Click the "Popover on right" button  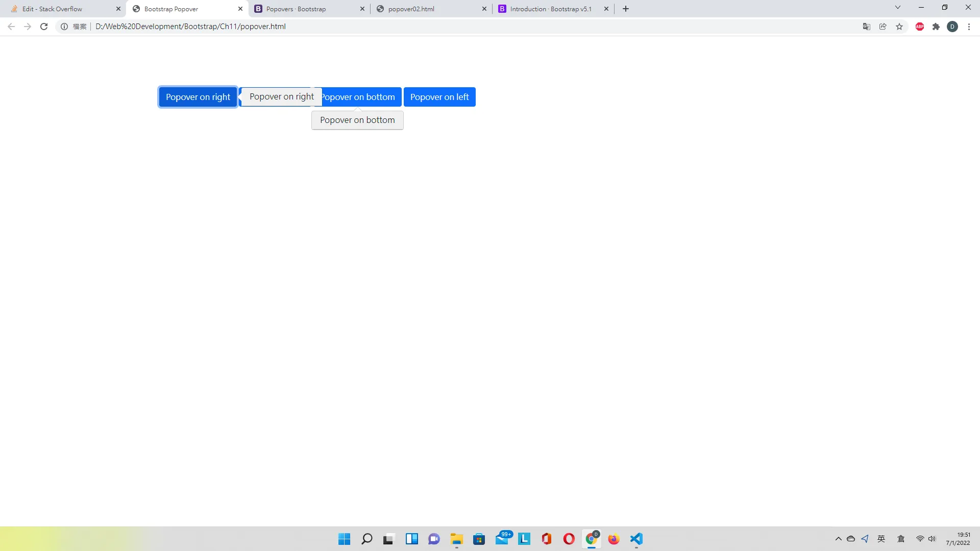pyautogui.click(x=198, y=97)
